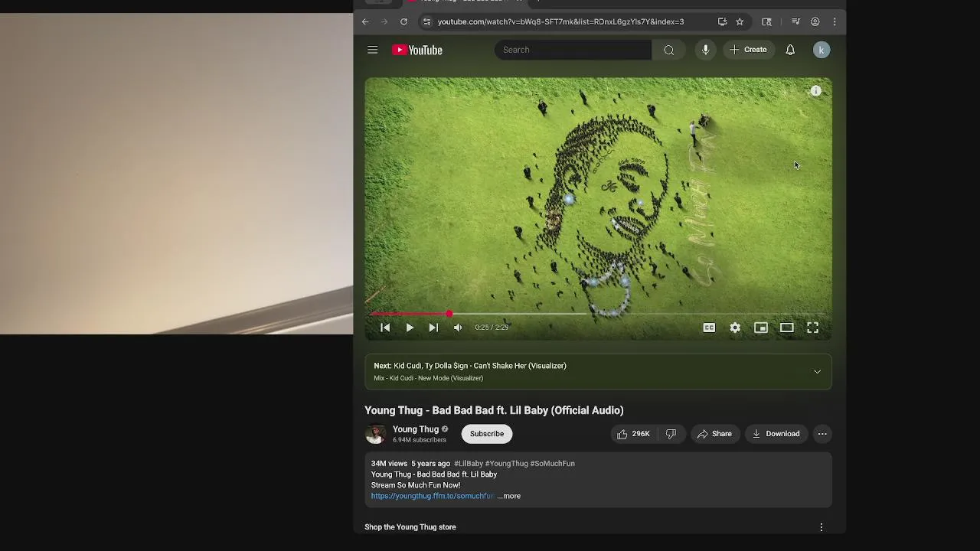Enter full screen mode
The height and width of the screenshot is (551, 980).
812,328
